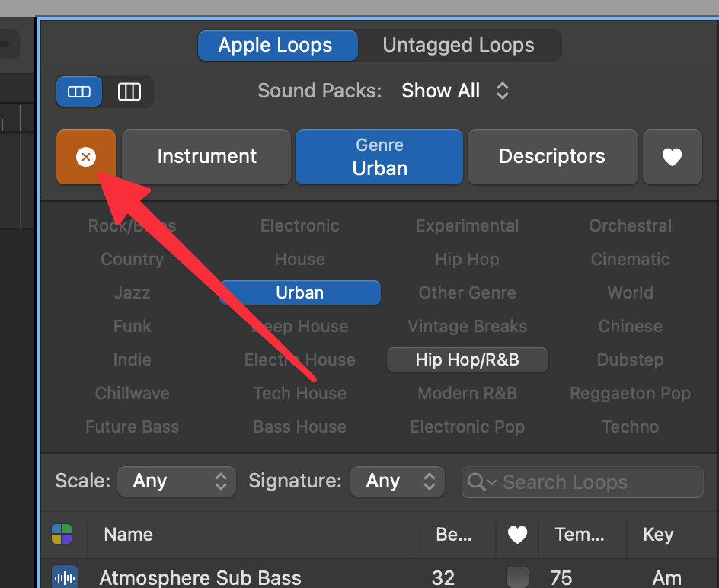Select the Funk genre tag

pyautogui.click(x=132, y=326)
